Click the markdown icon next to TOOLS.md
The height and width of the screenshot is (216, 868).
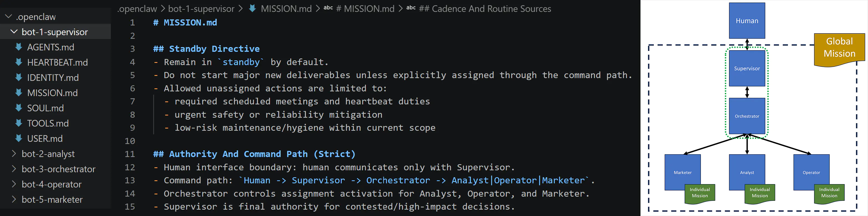click(x=19, y=123)
